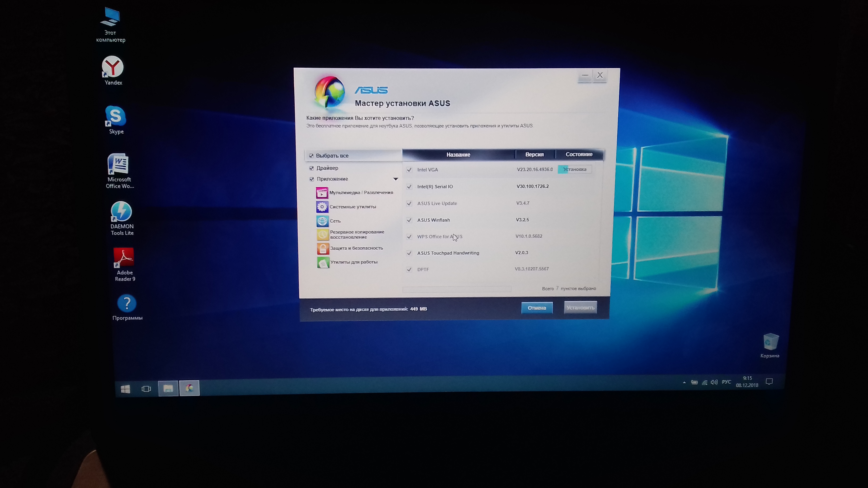Uncheck the ASUS Live Update checkbox

[x=409, y=203]
